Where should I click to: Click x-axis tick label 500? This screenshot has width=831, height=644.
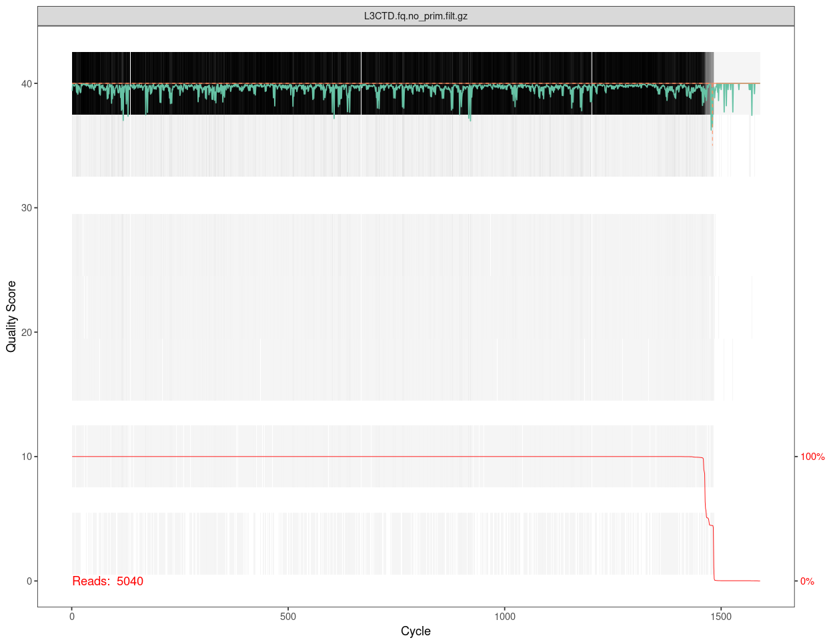coord(288,617)
